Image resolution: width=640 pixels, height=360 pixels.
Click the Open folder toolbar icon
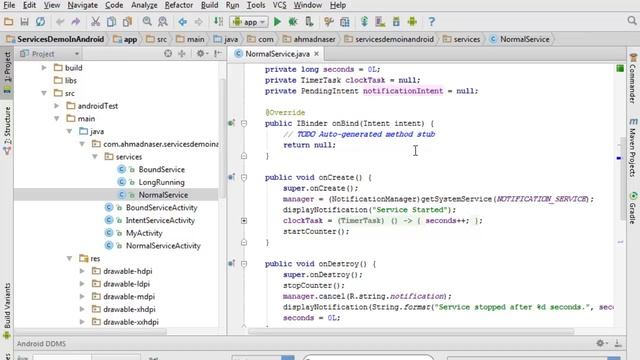pyautogui.click(x=9, y=22)
